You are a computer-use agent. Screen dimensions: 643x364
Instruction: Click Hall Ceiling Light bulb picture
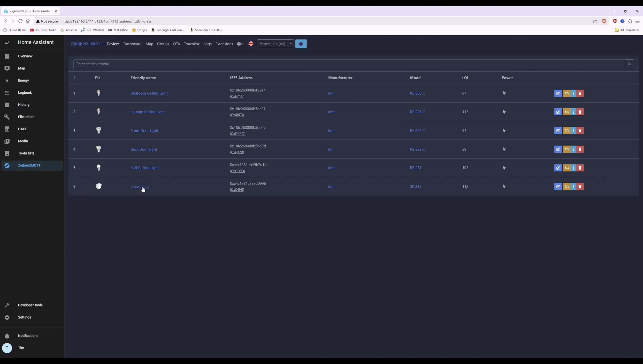pos(99,168)
